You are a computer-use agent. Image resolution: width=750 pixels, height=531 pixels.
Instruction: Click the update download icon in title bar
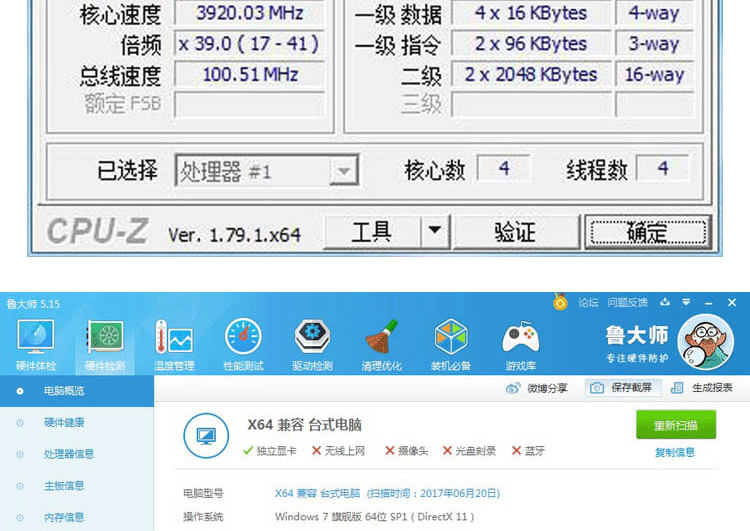(x=665, y=302)
